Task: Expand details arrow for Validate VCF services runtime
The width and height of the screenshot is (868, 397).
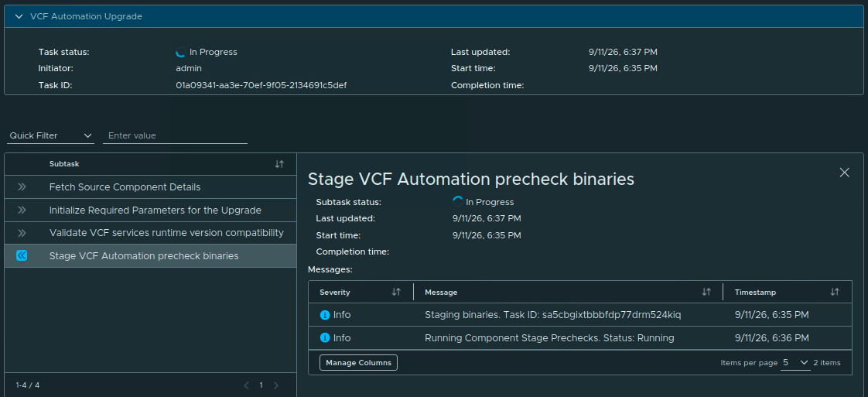Action: point(22,233)
